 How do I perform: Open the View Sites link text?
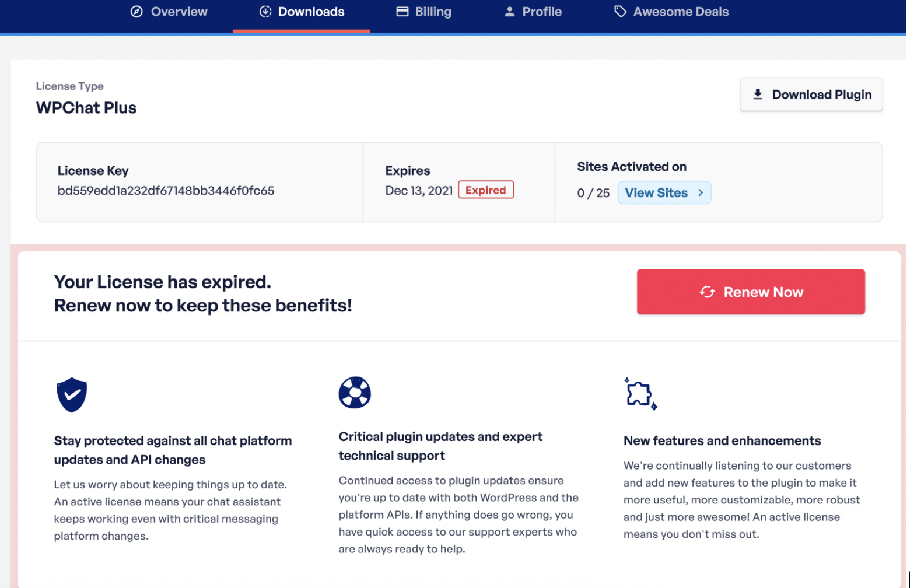(656, 193)
